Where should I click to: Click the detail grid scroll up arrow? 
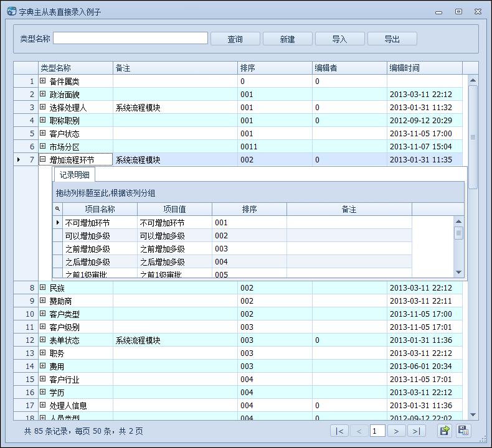point(458,222)
